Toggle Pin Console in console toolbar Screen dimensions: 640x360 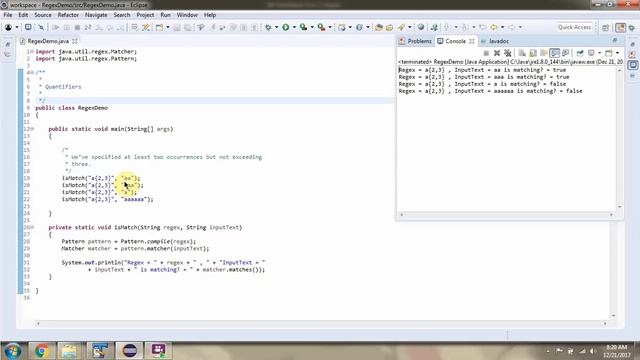pyautogui.click(x=580, y=53)
